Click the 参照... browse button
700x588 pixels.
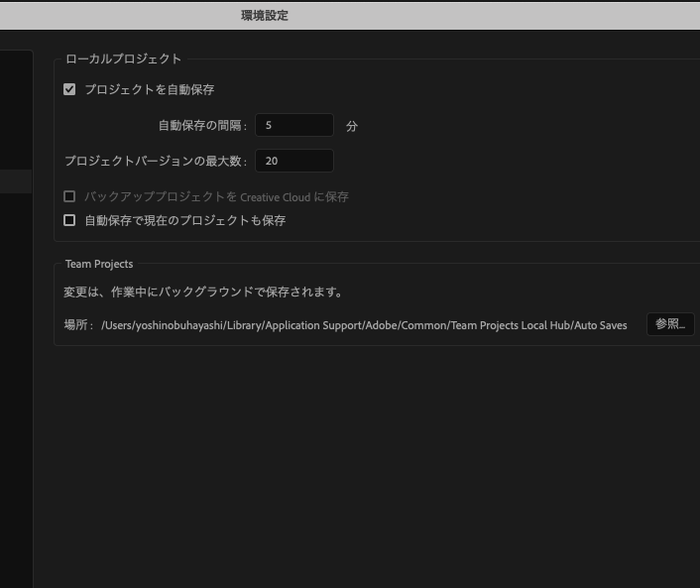670,324
